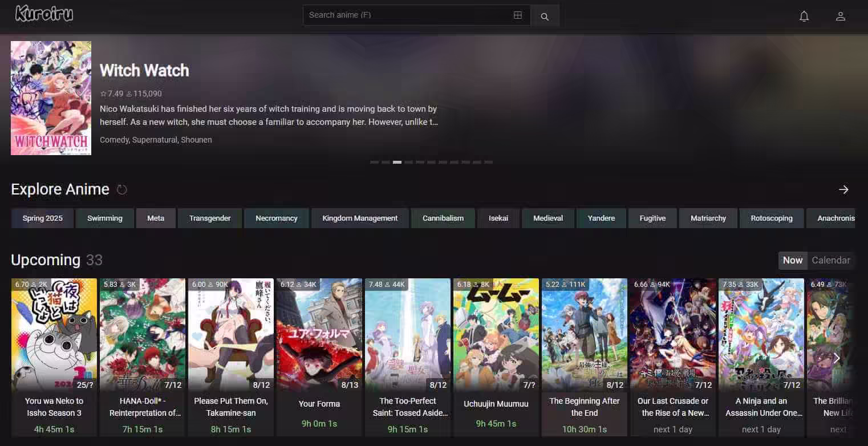Choose the Isekai tag

point(498,218)
